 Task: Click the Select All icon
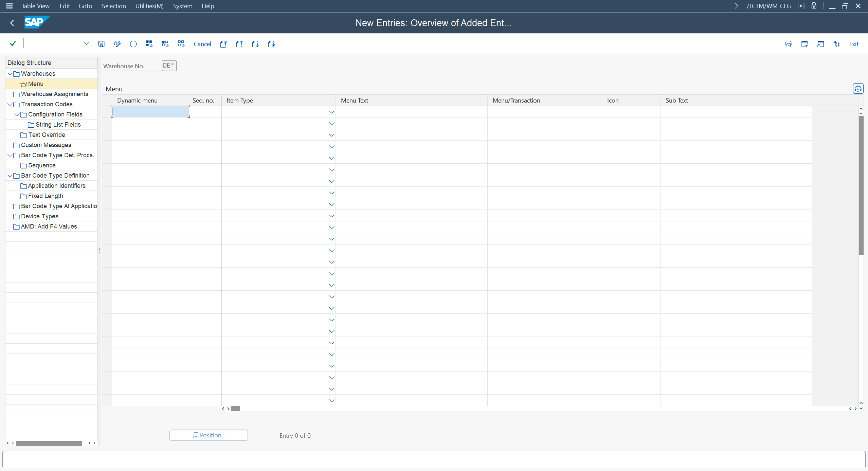149,44
